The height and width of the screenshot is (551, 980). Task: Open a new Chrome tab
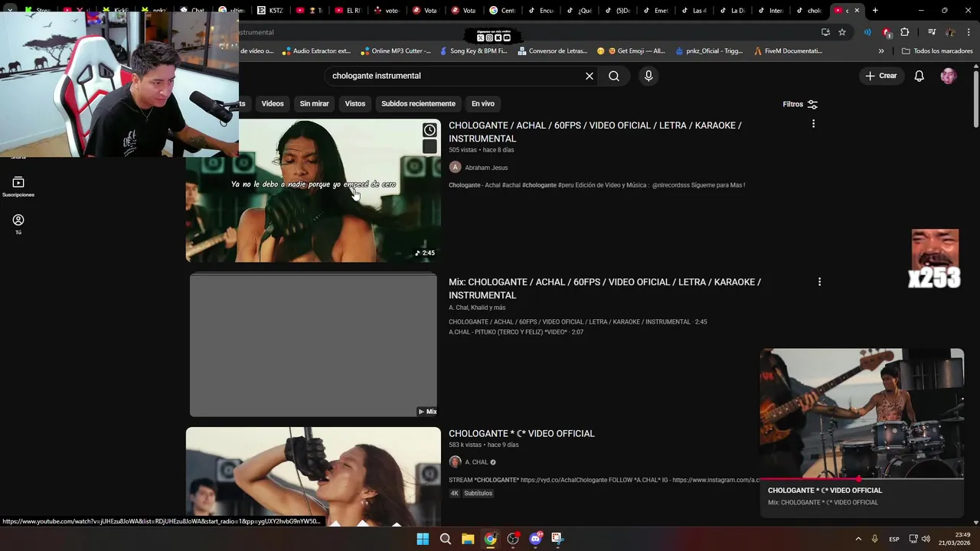click(x=875, y=11)
